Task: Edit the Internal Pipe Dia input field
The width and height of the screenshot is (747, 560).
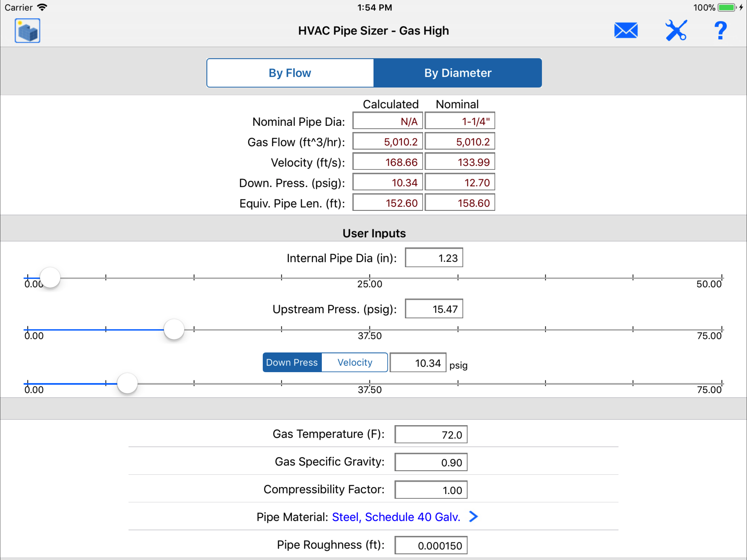Action: [x=434, y=258]
